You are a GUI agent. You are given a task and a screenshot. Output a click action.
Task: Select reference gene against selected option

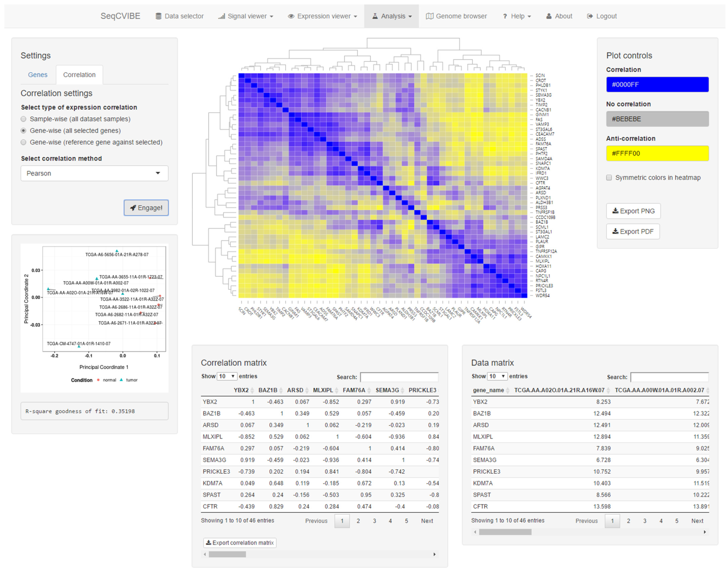24,142
